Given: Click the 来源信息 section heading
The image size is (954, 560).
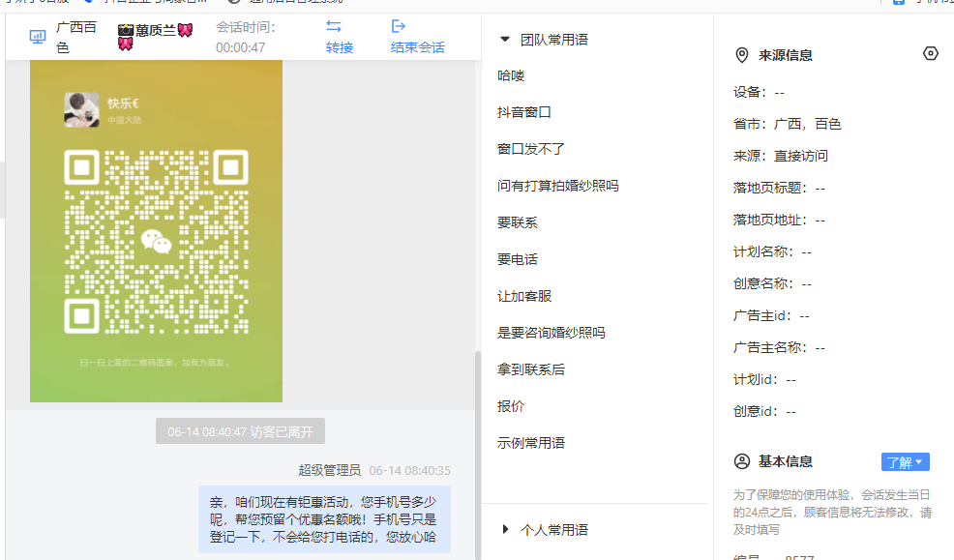Looking at the screenshot, I should click(786, 55).
